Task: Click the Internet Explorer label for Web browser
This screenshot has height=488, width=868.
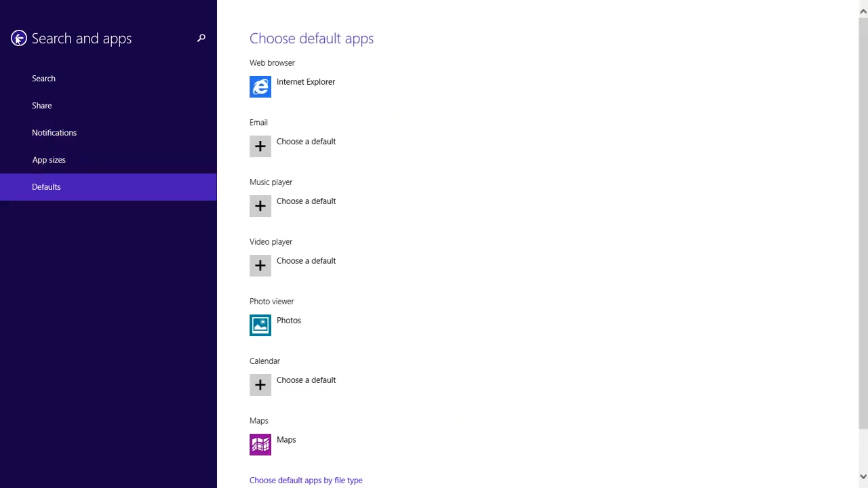Action: click(306, 82)
